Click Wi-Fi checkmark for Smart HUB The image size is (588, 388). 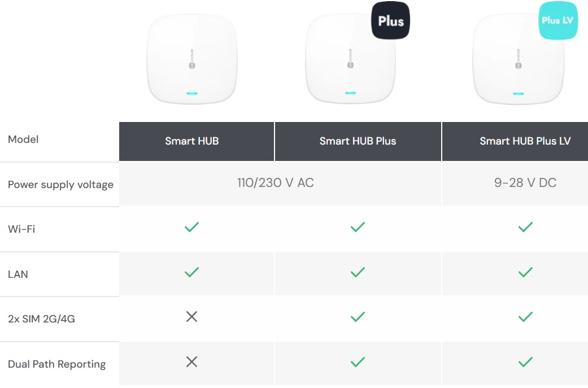191,227
